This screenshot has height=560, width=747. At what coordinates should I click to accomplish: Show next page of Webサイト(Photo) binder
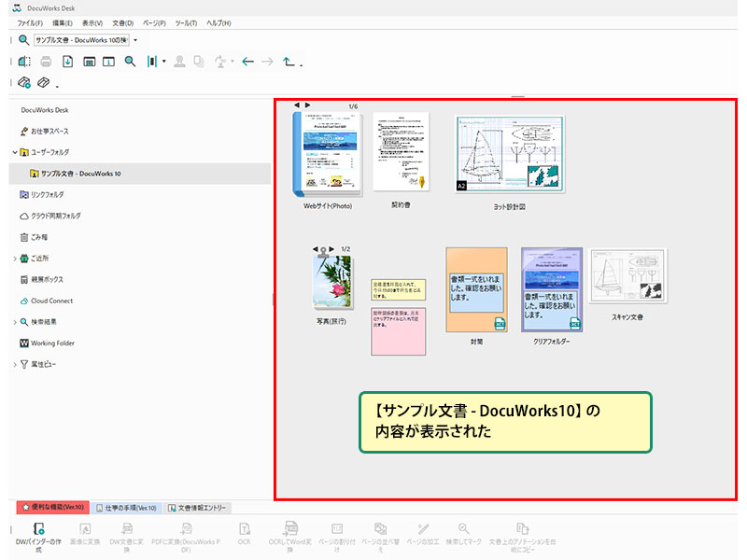tap(308, 105)
